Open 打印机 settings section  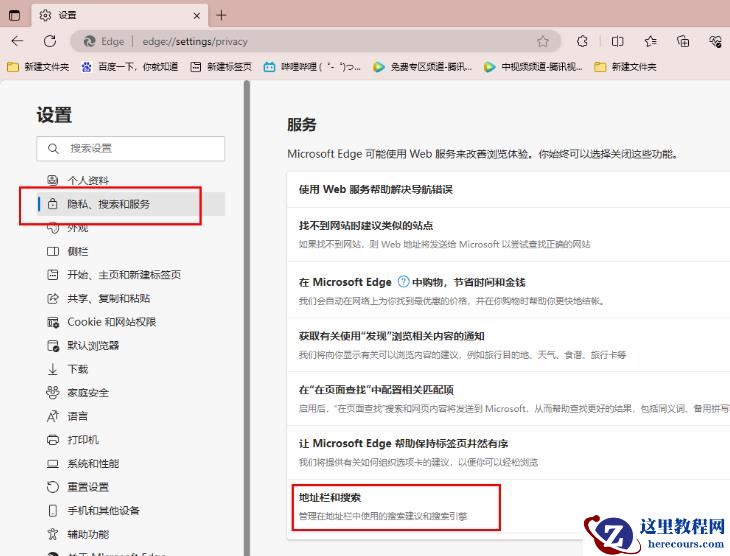coord(131,440)
